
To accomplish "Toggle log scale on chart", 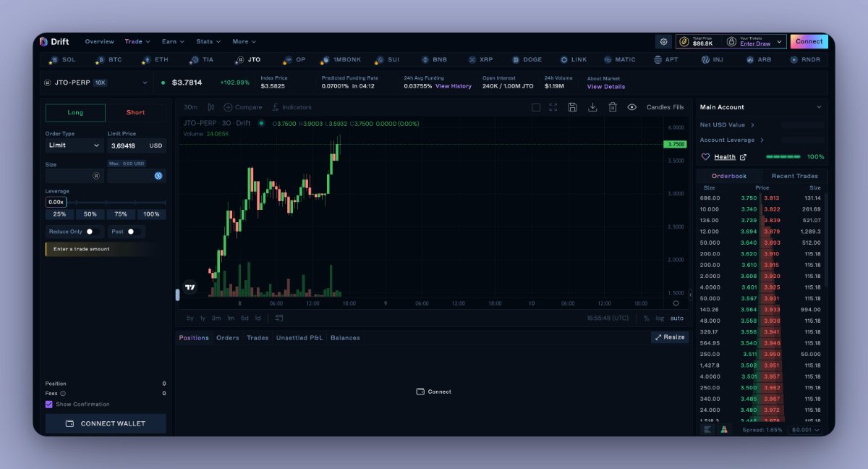I will click(660, 318).
